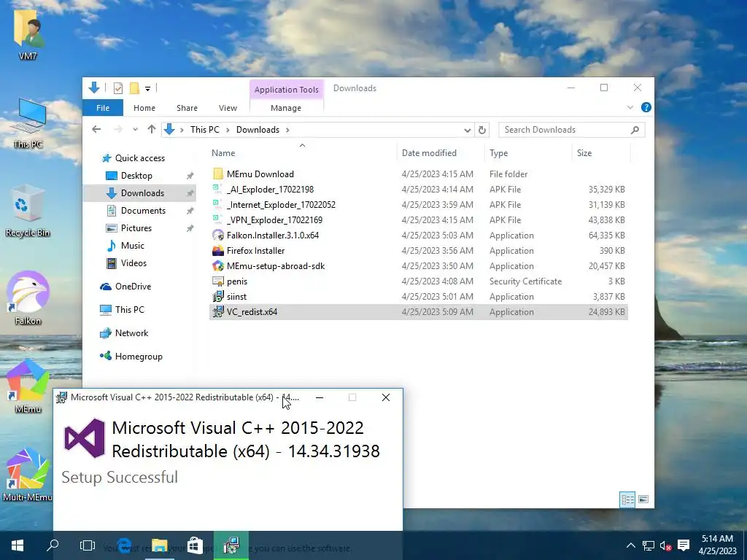Sort files by the Name column header
The height and width of the screenshot is (560, 747).
click(302, 153)
